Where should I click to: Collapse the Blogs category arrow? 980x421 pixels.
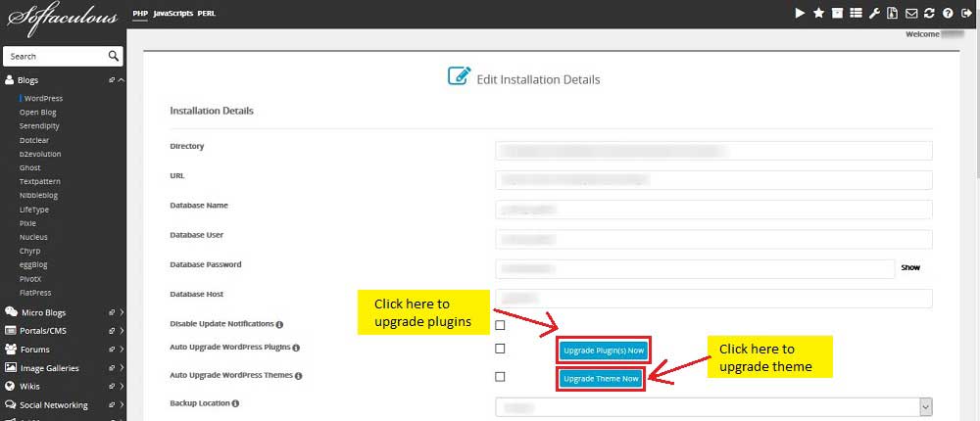[x=122, y=80]
